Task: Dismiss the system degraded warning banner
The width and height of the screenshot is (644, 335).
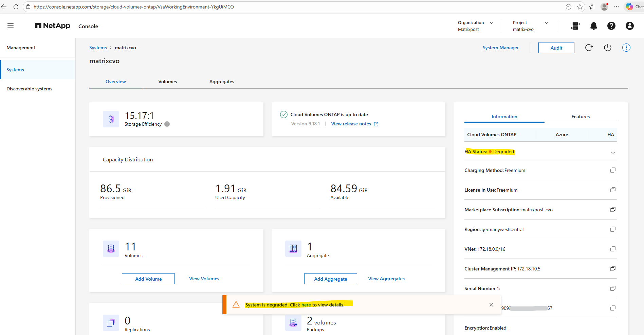Action: [x=491, y=305]
